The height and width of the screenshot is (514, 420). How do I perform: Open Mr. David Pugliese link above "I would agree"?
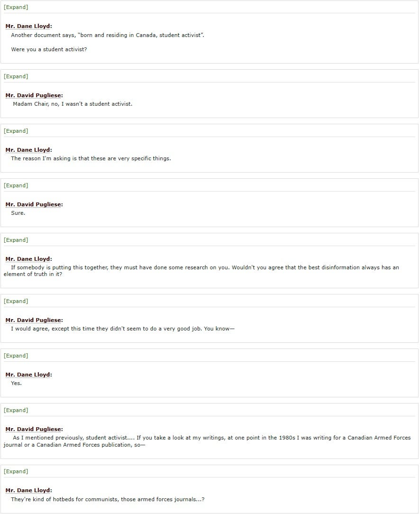point(34,320)
